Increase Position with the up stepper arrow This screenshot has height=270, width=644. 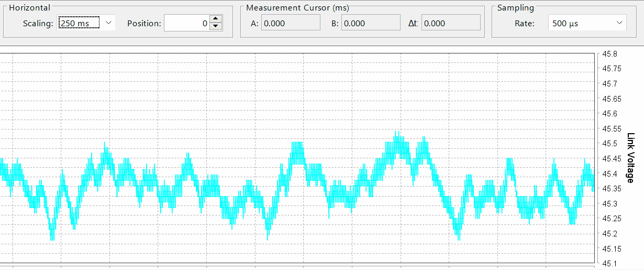[216, 19]
